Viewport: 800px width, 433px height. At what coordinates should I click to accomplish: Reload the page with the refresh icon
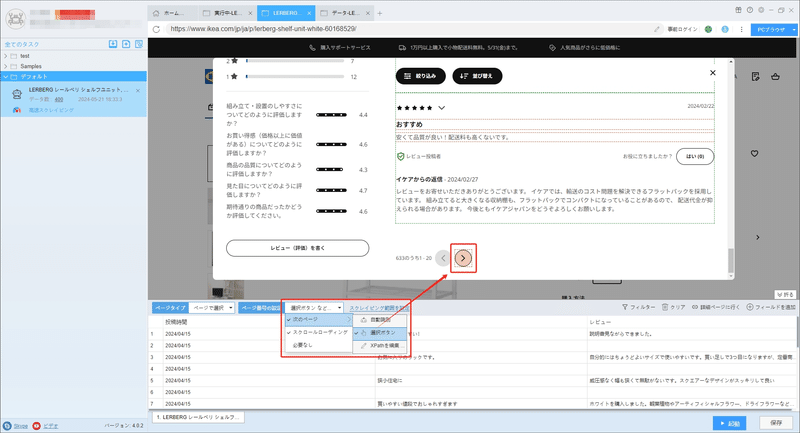tap(156, 29)
